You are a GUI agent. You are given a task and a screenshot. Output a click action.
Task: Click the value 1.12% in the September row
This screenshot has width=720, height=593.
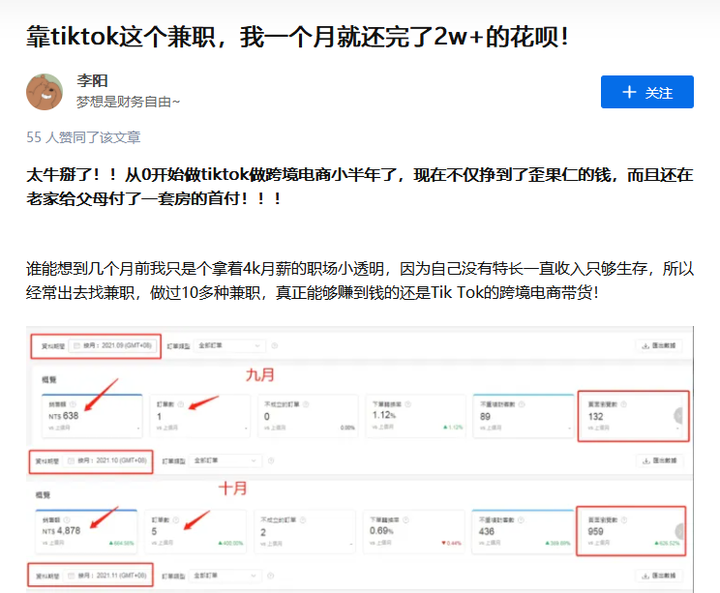click(384, 415)
